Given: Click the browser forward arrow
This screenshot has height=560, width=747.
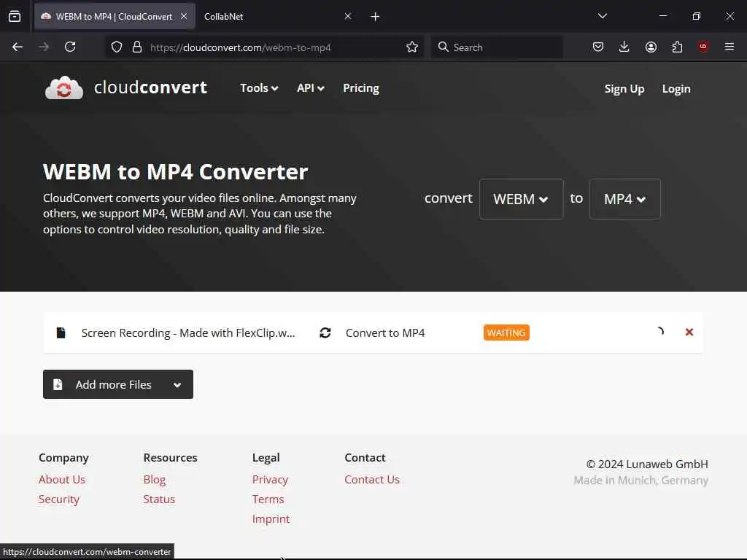Looking at the screenshot, I should click(x=44, y=47).
